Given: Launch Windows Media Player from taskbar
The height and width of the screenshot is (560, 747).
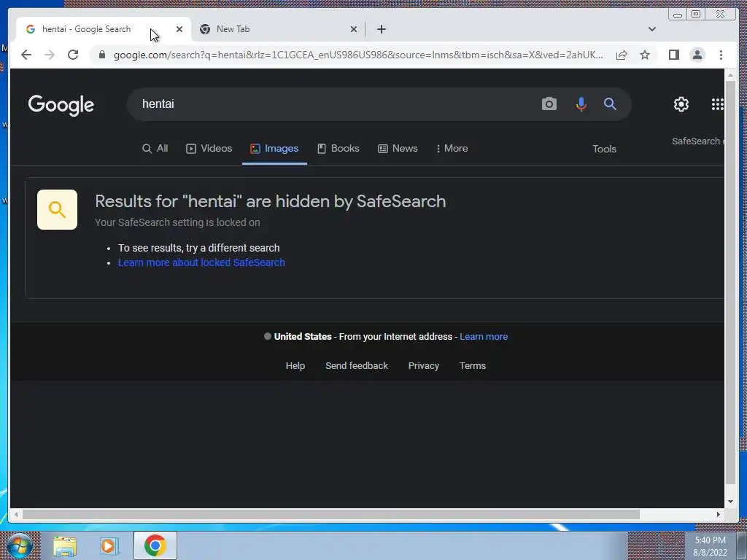Looking at the screenshot, I should 109,545.
